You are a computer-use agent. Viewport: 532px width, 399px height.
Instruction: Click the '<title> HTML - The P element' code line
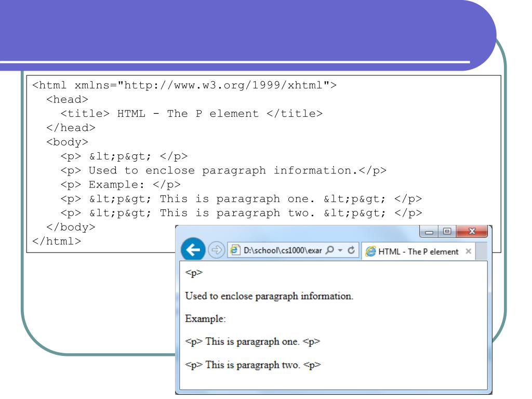pyautogui.click(x=192, y=114)
